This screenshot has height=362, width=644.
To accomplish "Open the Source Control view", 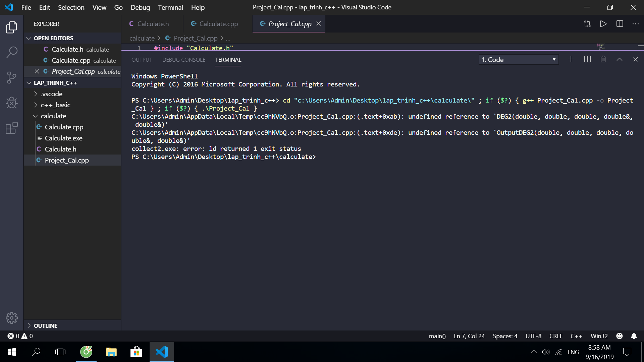I will (x=12, y=78).
